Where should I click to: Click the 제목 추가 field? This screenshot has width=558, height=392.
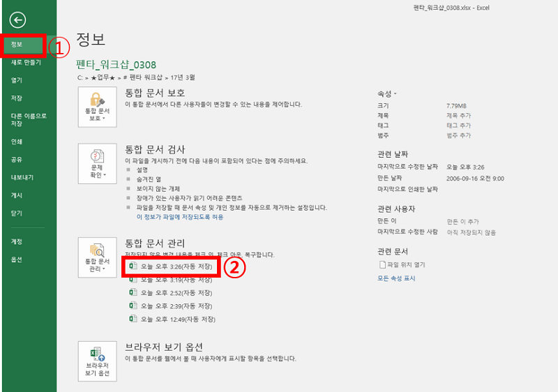(x=459, y=116)
